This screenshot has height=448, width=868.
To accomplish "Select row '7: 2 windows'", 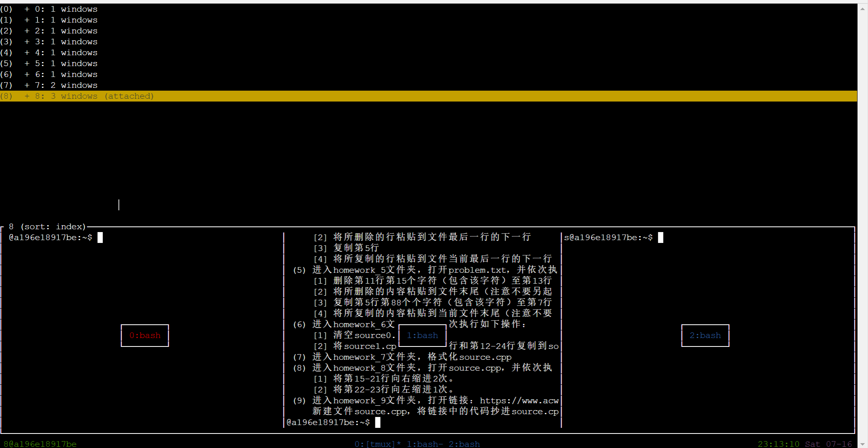I will (429, 85).
